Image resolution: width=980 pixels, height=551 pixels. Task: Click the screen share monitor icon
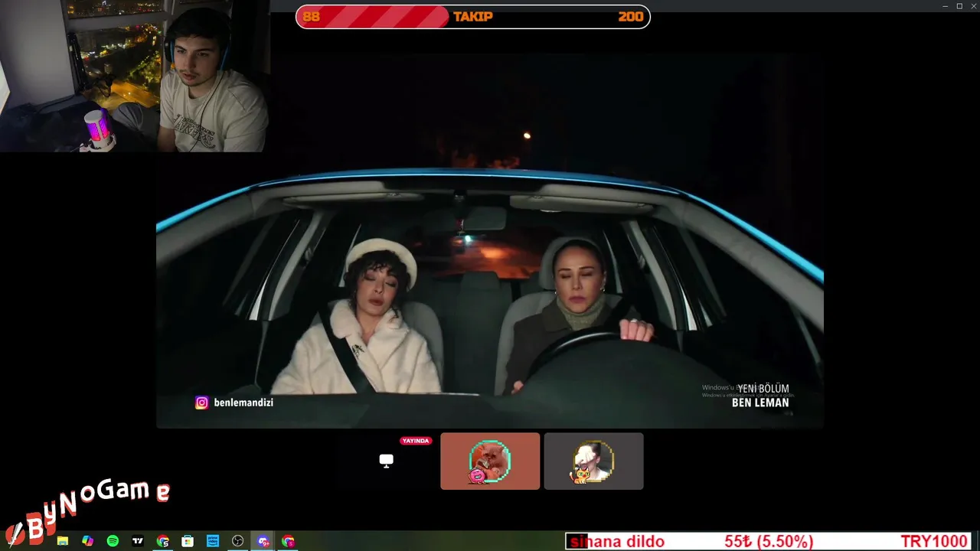(x=386, y=461)
